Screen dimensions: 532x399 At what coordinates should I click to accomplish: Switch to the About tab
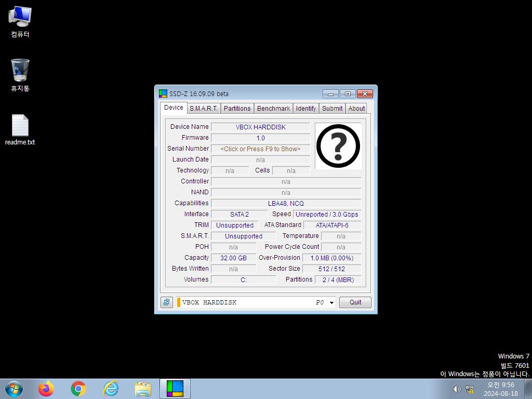tap(356, 108)
